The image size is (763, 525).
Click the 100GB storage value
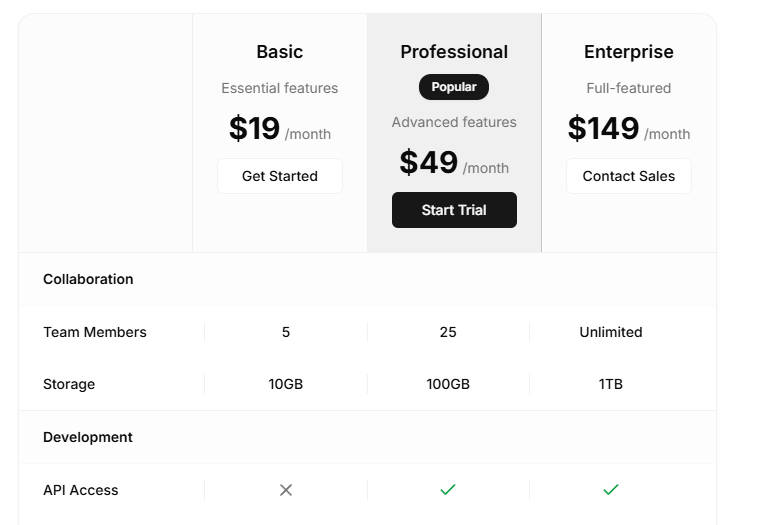(448, 384)
